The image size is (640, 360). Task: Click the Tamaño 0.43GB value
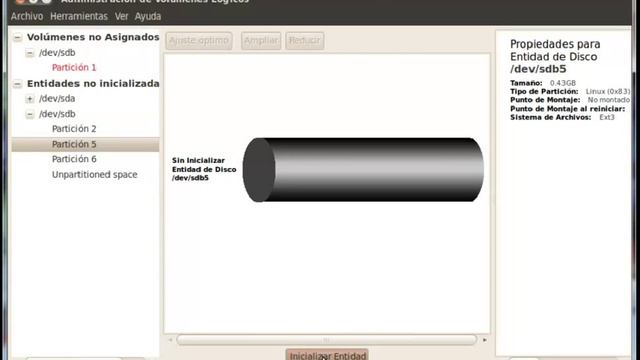click(x=562, y=83)
